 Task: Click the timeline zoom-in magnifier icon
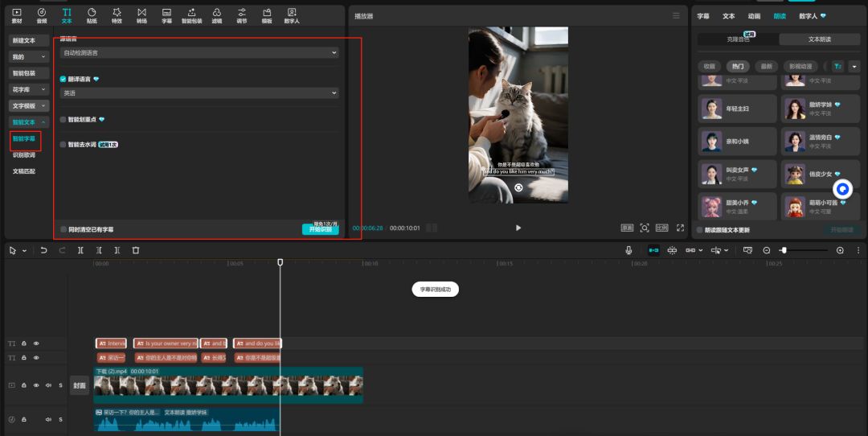840,250
